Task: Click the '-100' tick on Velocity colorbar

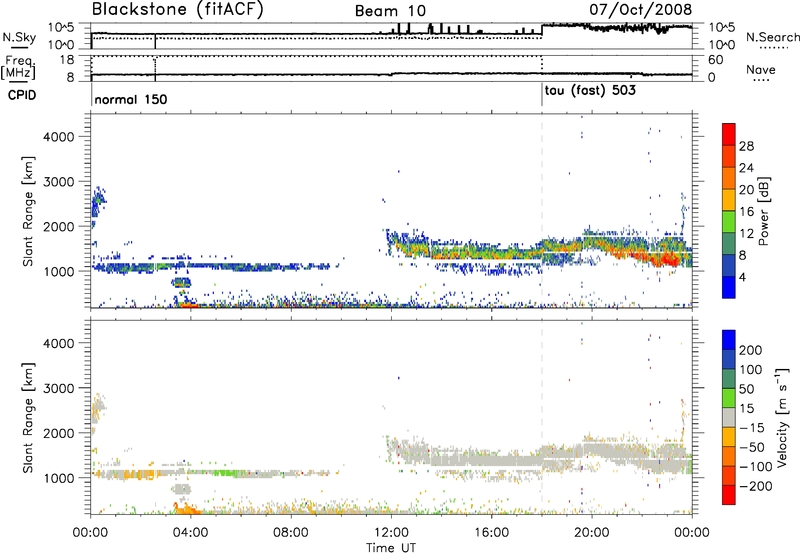Action: (756, 466)
